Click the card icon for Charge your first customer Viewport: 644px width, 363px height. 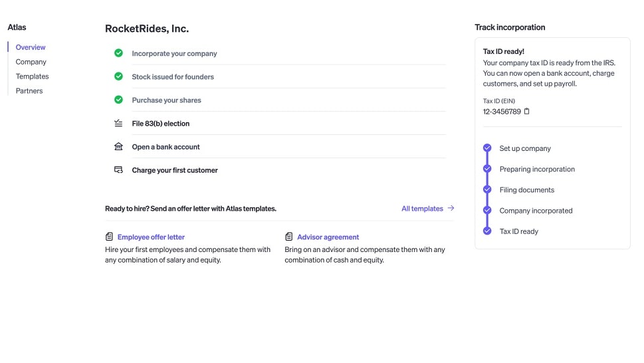coord(118,170)
